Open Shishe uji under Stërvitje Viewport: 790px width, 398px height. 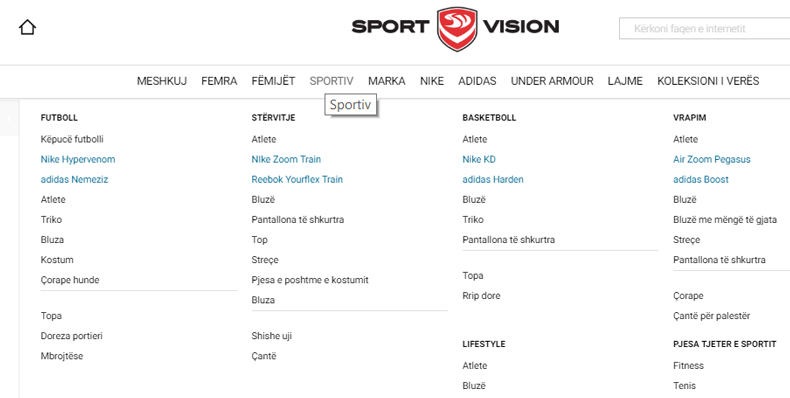[x=272, y=336]
